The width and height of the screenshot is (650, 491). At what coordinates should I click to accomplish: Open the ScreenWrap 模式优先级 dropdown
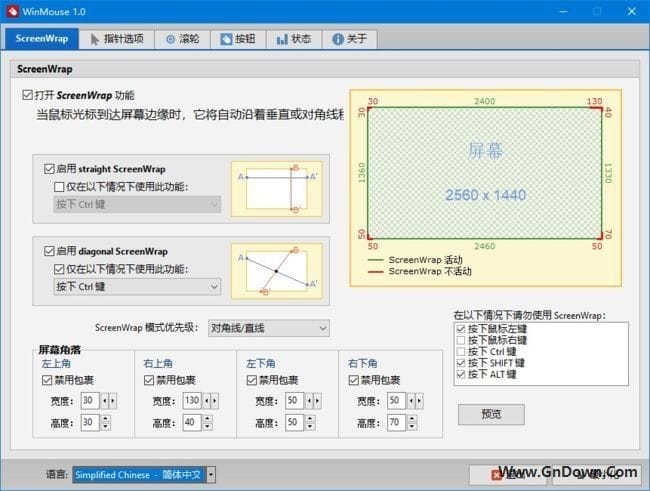(269, 328)
